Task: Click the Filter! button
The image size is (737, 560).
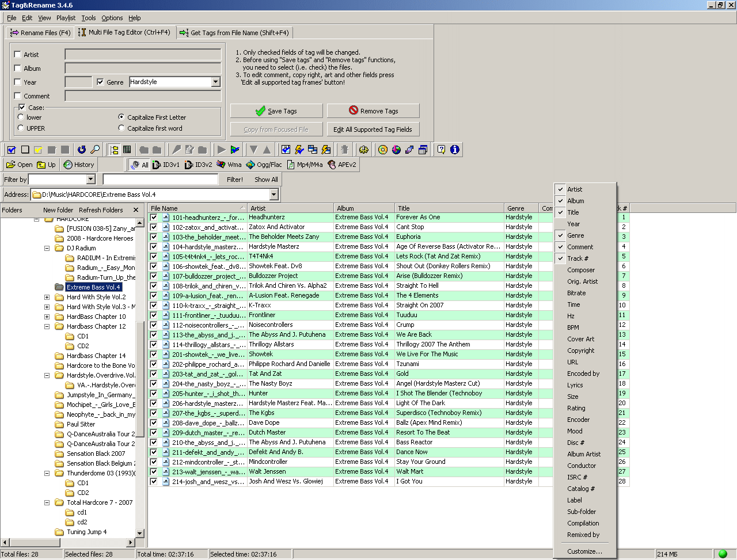Action: pyautogui.click(x=235, y=180)
